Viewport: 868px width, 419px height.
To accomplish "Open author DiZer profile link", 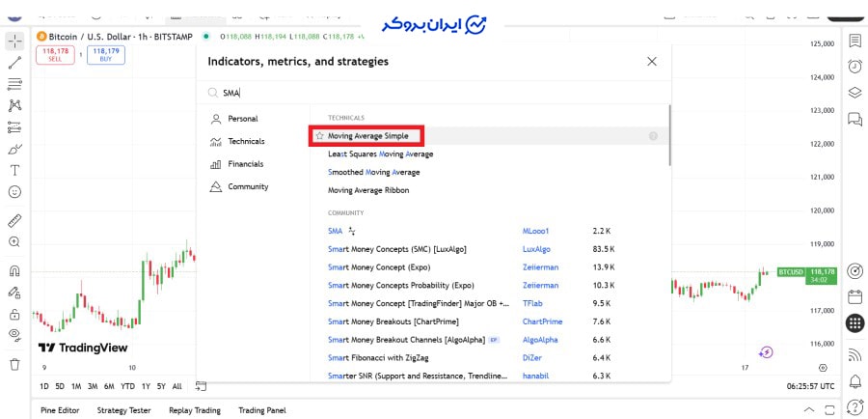I will click(x=532, y=358).
